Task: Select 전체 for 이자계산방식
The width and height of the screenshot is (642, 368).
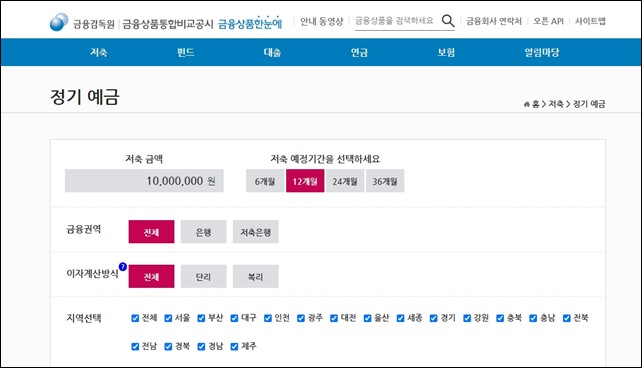Action: tap(151, 276)
